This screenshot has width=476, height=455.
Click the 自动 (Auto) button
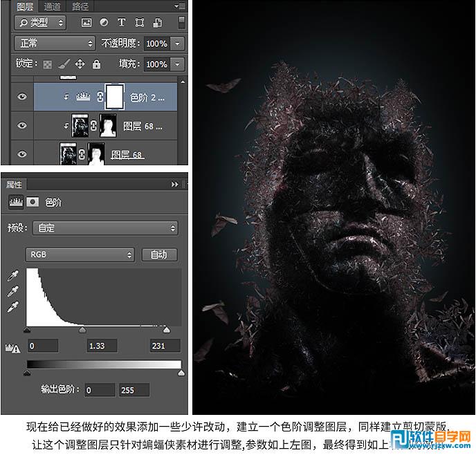[159, 254]
